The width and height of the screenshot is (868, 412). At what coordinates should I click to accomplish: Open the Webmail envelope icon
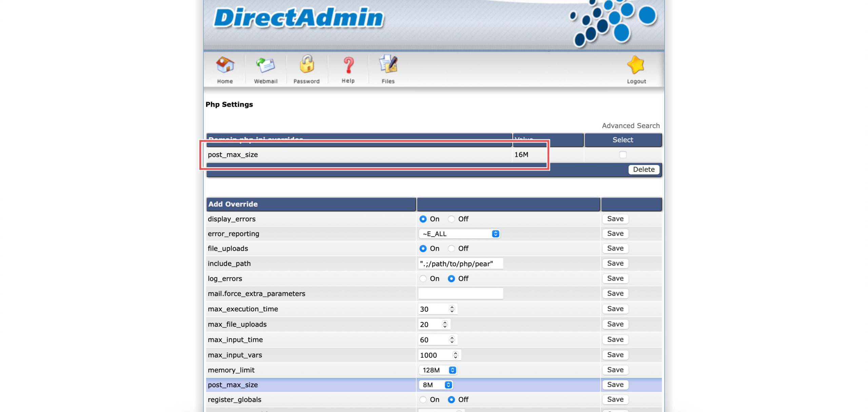265,65
